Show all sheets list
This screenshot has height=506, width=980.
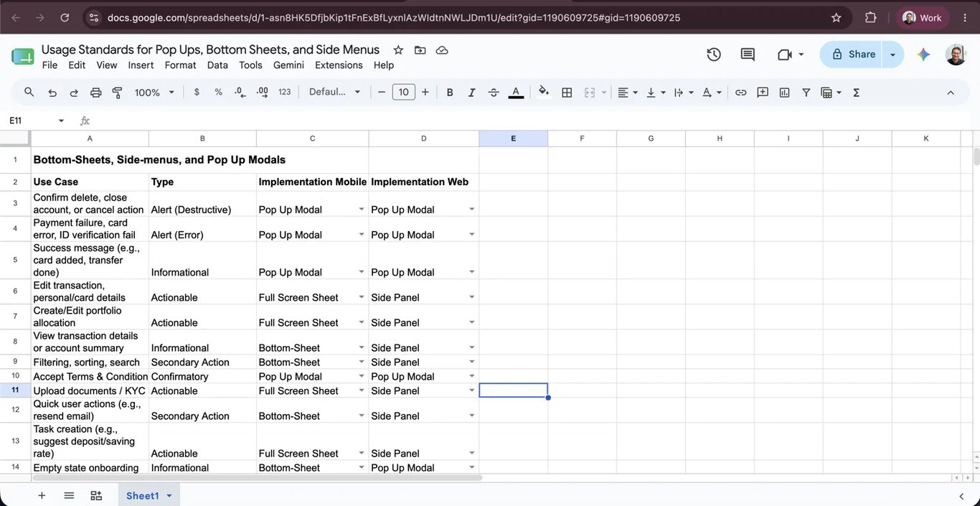[x=69, y=495]
